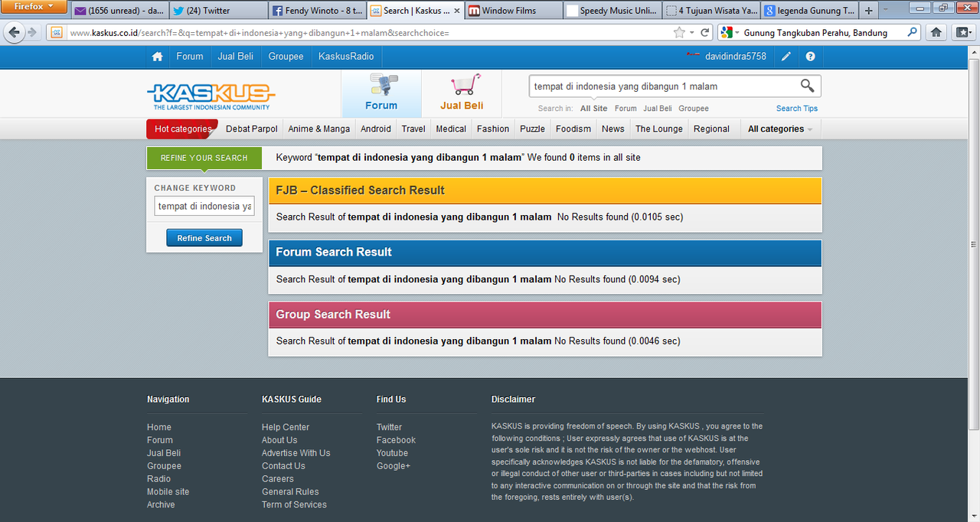Switch to the Speedy Music tab
The height and width of the screenshot is (522, 980).
[x=612, y=11]
